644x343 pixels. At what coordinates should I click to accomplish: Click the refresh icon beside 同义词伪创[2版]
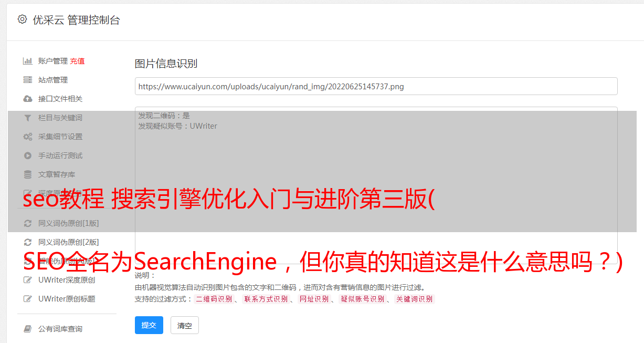(x=28, y=242)
